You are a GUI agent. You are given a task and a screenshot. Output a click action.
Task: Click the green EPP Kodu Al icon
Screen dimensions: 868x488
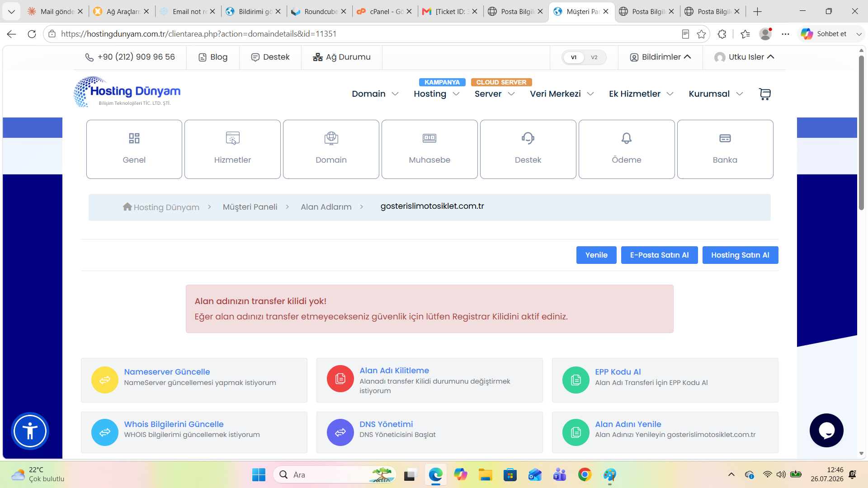click(x=576, y=380)
